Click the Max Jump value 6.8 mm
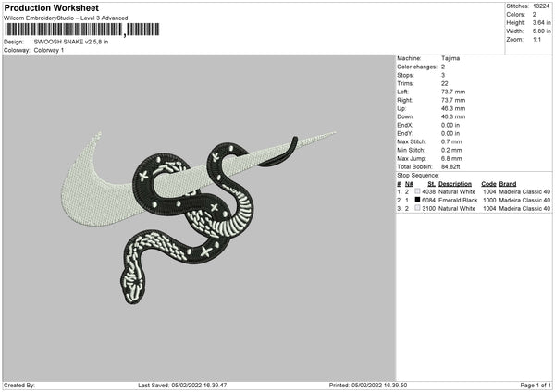 pyautogui.click(x=451, y=159)
